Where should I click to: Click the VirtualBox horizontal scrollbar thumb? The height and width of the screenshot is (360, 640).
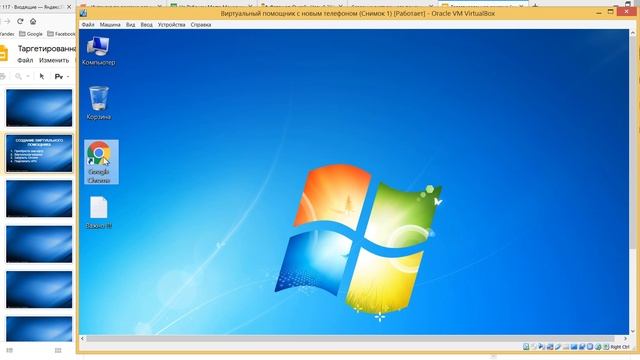tap(350, 338)
